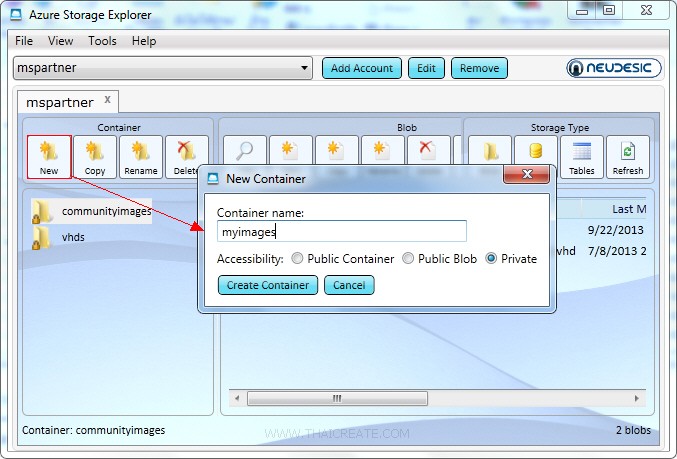Click the red X Delete blob icon
The height and width of the screenshot is (459, 677).
pos(428,150)
